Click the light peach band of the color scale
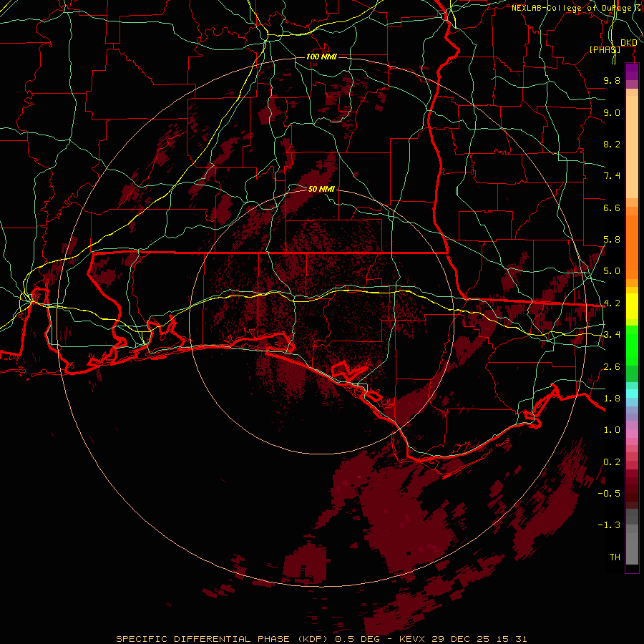Image resolution: width=644 pixels, height=644 pixels. click(632, 147)
